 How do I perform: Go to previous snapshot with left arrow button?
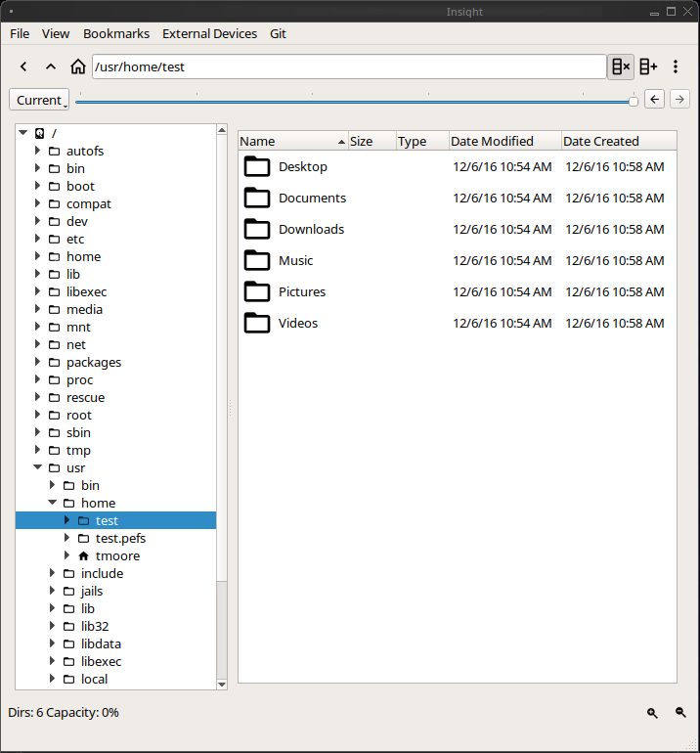(x=655, y=99)
